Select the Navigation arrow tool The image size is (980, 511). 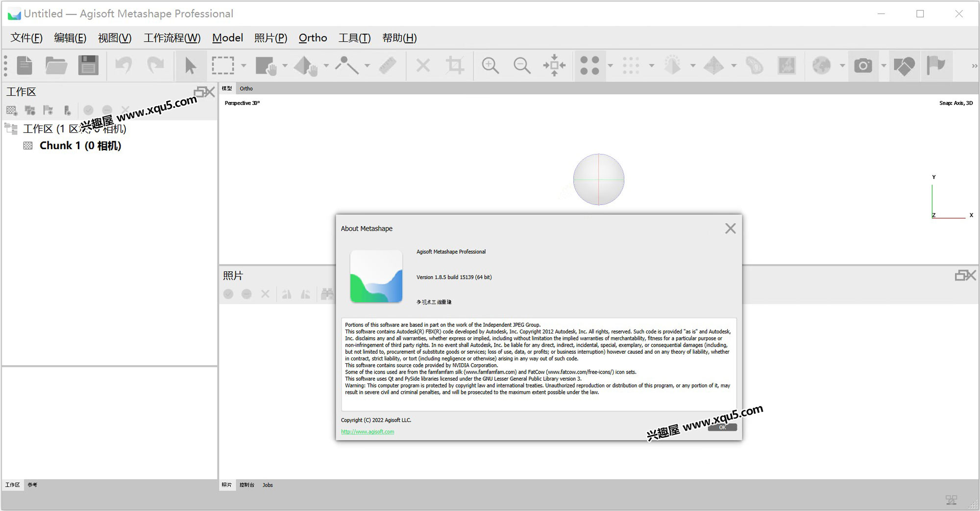(190, 65)
